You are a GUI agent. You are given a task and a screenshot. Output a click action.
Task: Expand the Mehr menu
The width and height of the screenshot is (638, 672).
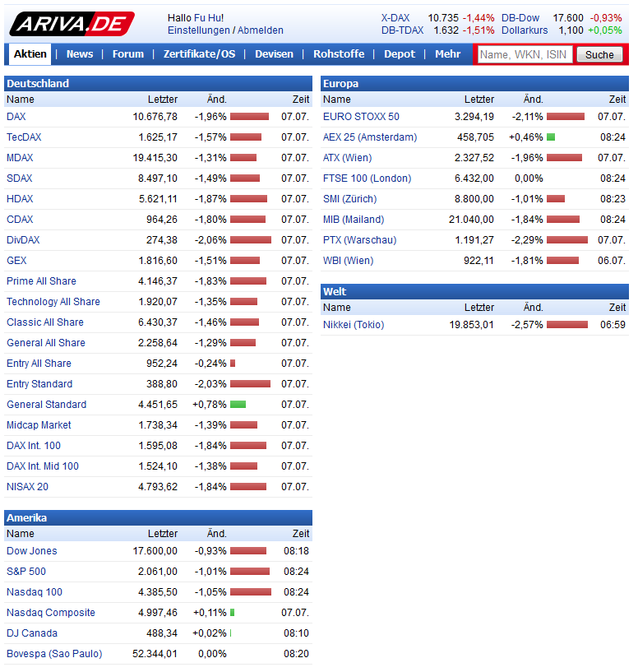point(448,54)
